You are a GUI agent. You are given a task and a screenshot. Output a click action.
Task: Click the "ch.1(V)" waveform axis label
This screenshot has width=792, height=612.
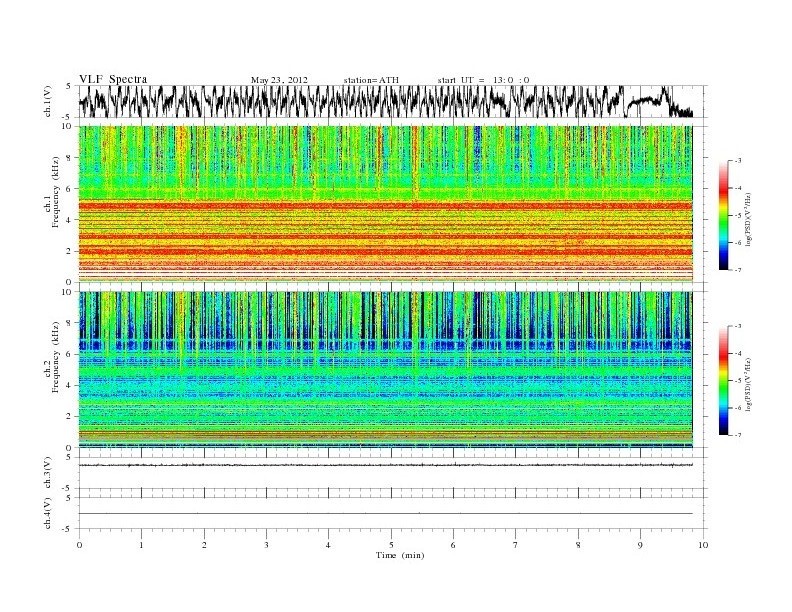point(48,101)
